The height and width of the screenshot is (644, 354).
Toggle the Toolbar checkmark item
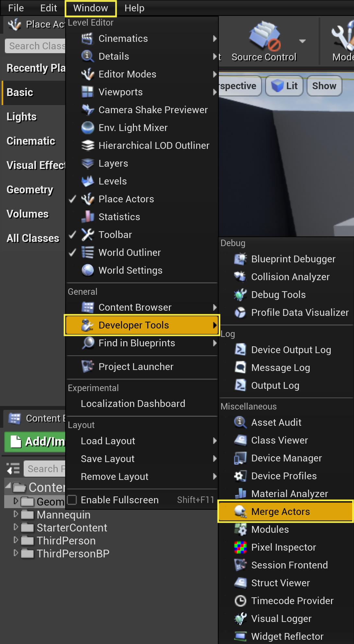click(x=142, y=235)
